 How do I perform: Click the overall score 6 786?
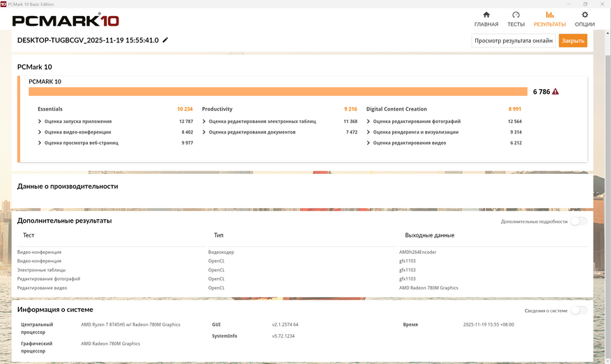(541, 92)
